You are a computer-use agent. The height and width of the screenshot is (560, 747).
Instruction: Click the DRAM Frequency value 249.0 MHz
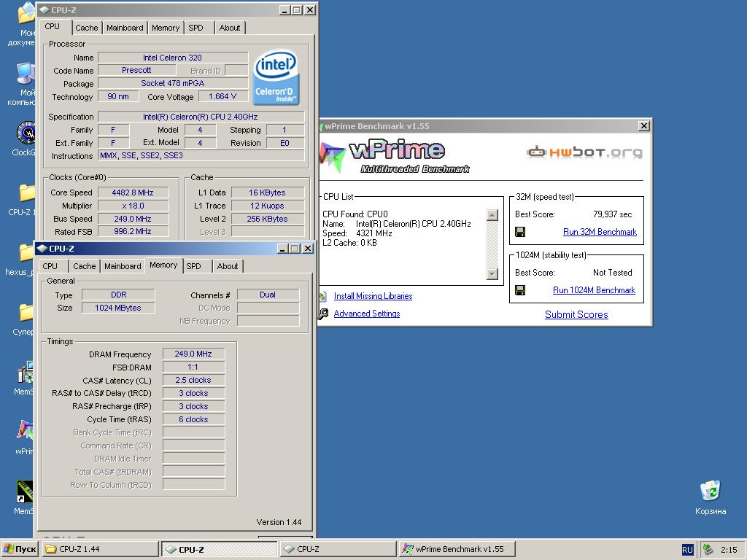pyautogui.click(x=193, y=354)
